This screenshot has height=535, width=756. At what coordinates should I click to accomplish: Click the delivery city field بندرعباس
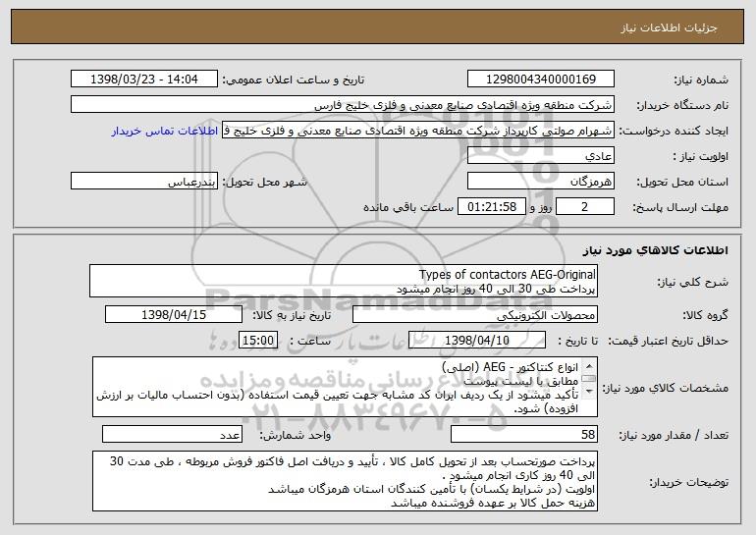coord(144,181)
